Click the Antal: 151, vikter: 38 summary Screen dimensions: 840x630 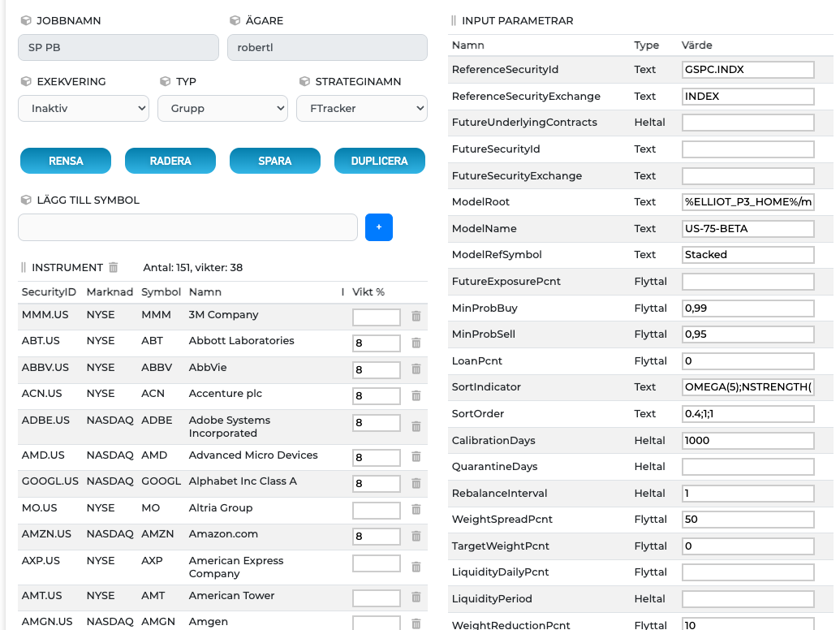tap(193, 267)
